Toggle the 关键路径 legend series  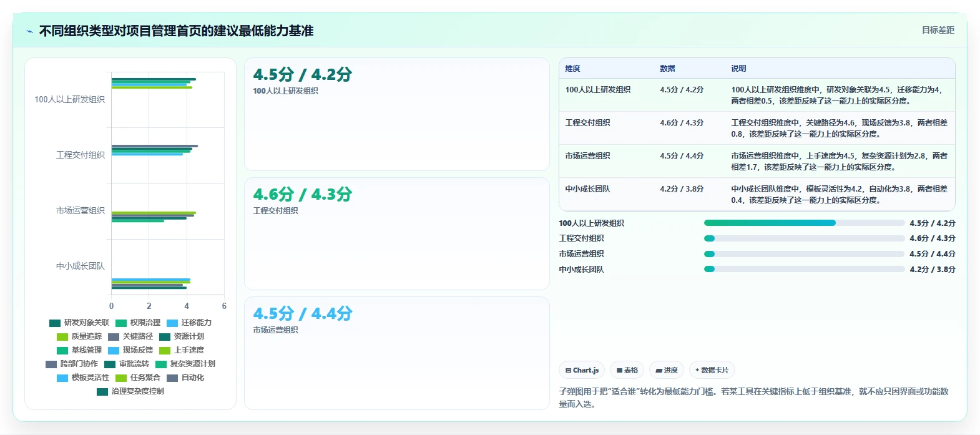click(x=130, y=336)
